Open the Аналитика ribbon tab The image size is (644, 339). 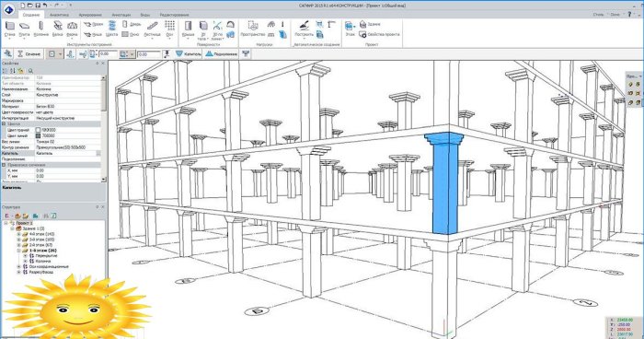point(59,15)
